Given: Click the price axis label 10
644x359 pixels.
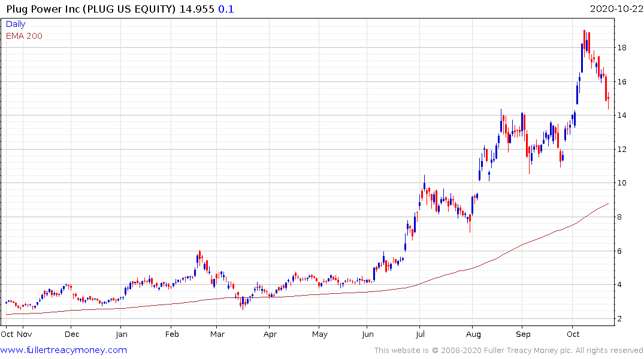Looking at the screenshot, I should 622,183.
